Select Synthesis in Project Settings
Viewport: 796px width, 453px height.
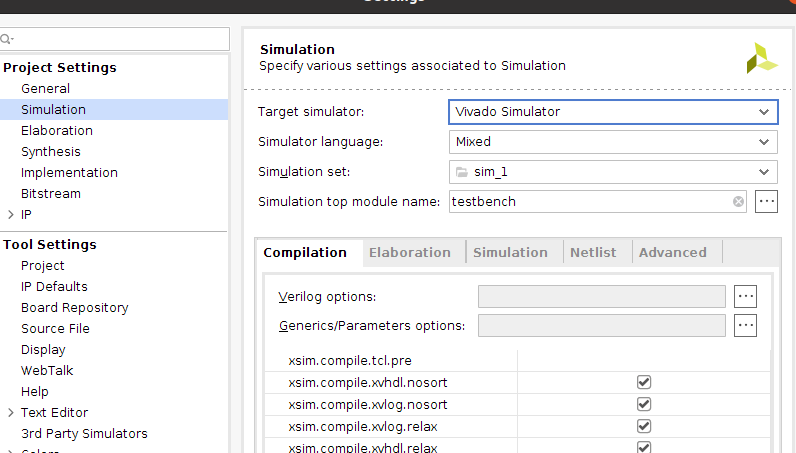click(51, 152)
